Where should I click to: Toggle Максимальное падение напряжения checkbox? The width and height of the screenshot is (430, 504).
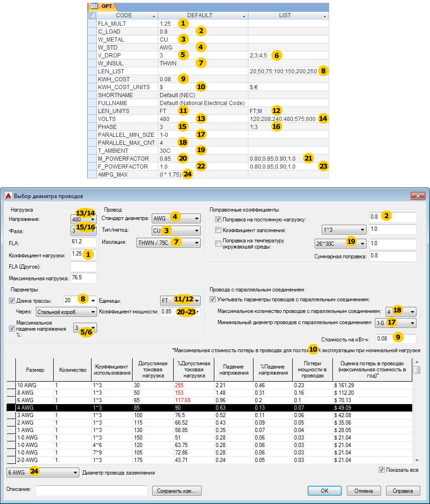tap(12, 328)
